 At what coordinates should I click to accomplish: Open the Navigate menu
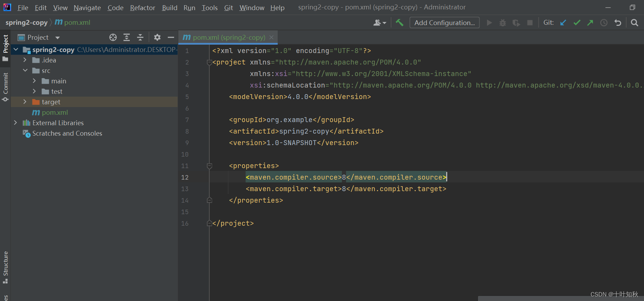87,8
